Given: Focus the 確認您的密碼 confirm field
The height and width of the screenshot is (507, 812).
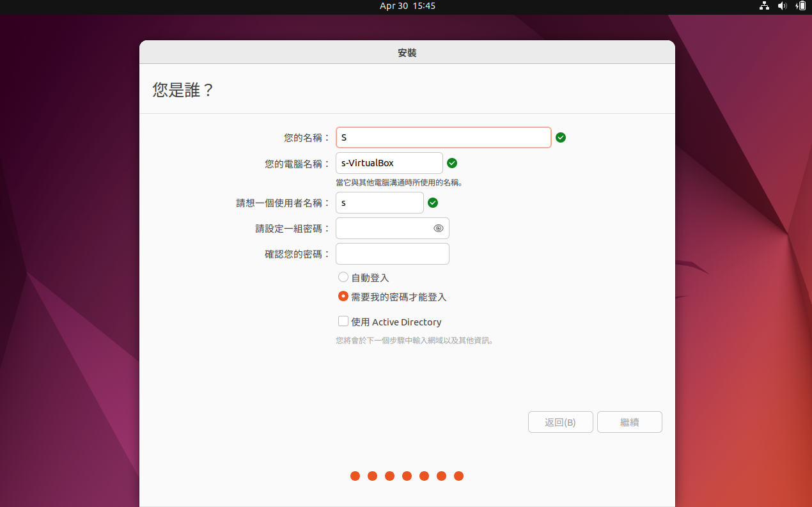Looking at the screenshot, I should click(x=393, y=254).
